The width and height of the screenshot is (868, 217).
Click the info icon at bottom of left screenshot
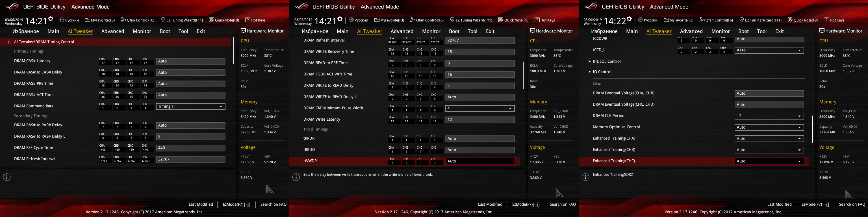tap(7, 177)
